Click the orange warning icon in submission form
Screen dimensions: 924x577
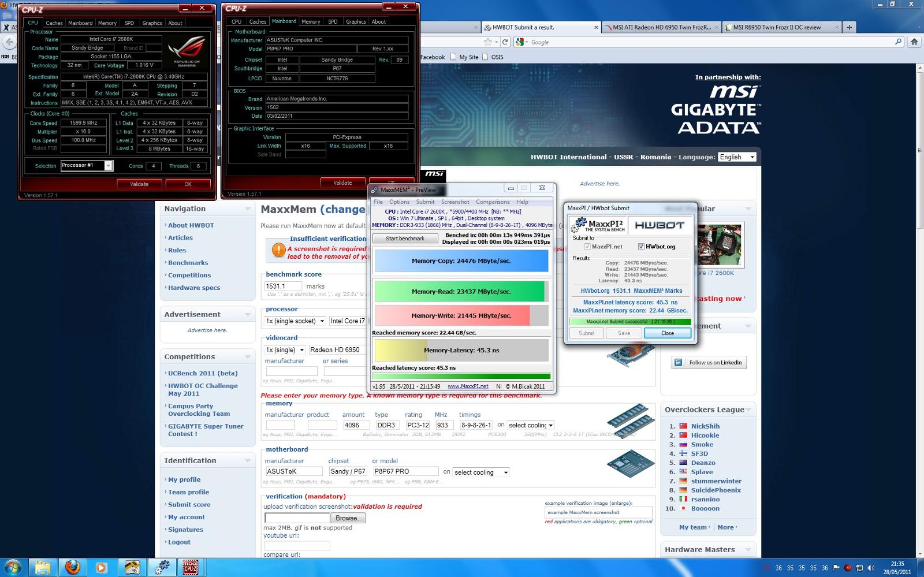point(278,250)
